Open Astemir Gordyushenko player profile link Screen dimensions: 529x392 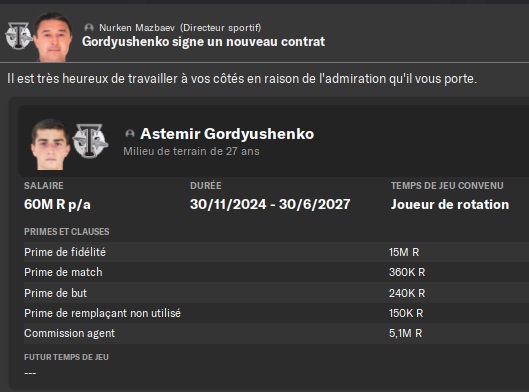click(227, 134)
